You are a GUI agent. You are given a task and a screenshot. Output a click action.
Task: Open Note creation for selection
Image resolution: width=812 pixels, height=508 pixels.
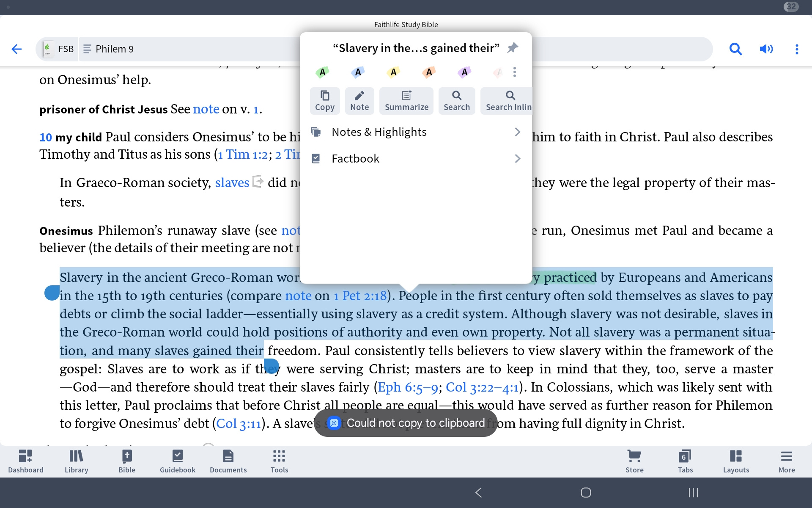pyautogui.click(x=359, y=101)
